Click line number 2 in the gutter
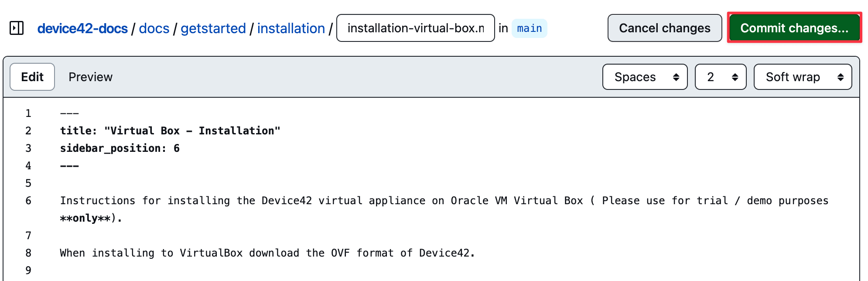 28,131
